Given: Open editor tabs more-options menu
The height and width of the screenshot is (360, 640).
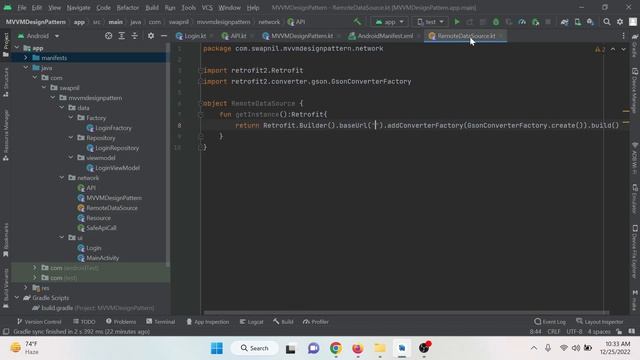Looking at the screenshot, I should tap(623, 36).
